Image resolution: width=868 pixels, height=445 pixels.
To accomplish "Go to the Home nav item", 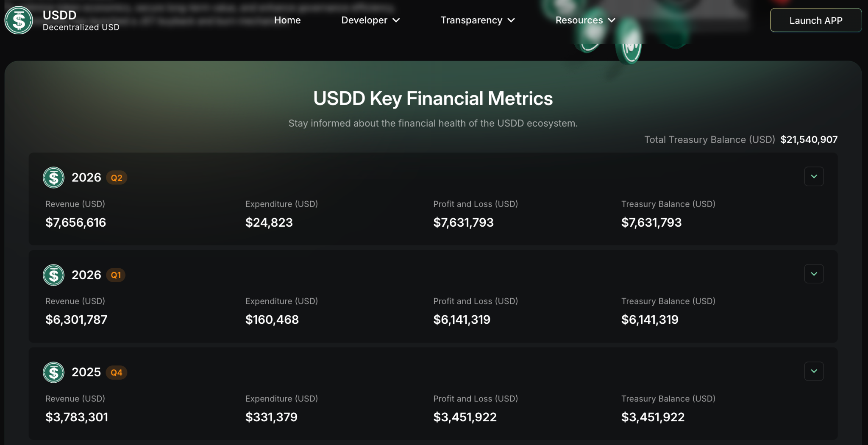I will coord(287,20).
